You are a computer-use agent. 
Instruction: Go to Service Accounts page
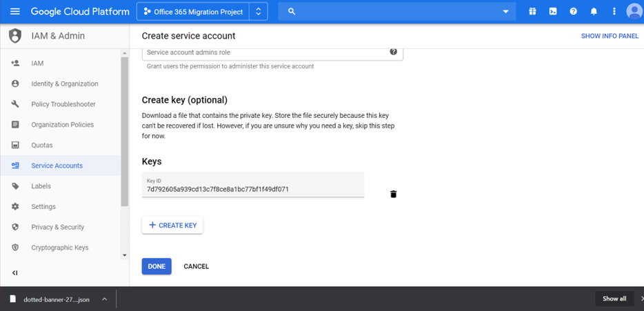(x=57, y=165)
